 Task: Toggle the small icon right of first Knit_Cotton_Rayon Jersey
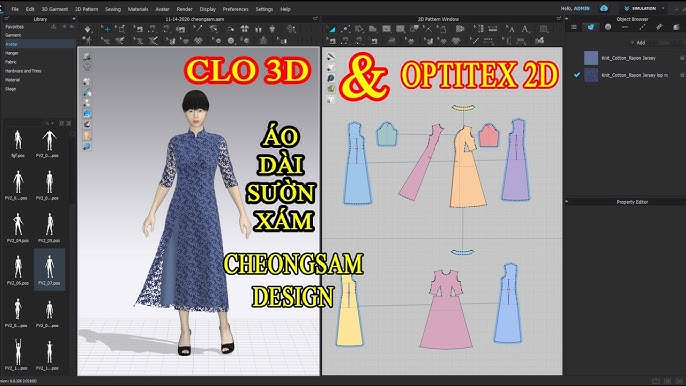[682, 58]
